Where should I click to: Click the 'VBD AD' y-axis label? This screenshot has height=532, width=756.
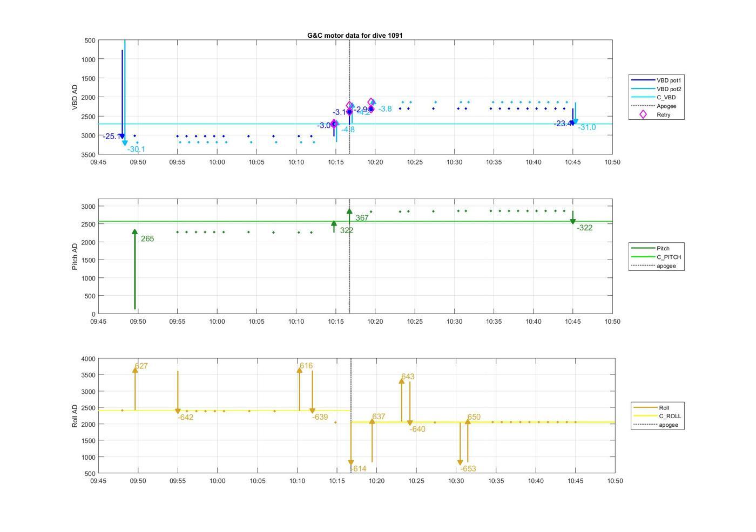75,97
